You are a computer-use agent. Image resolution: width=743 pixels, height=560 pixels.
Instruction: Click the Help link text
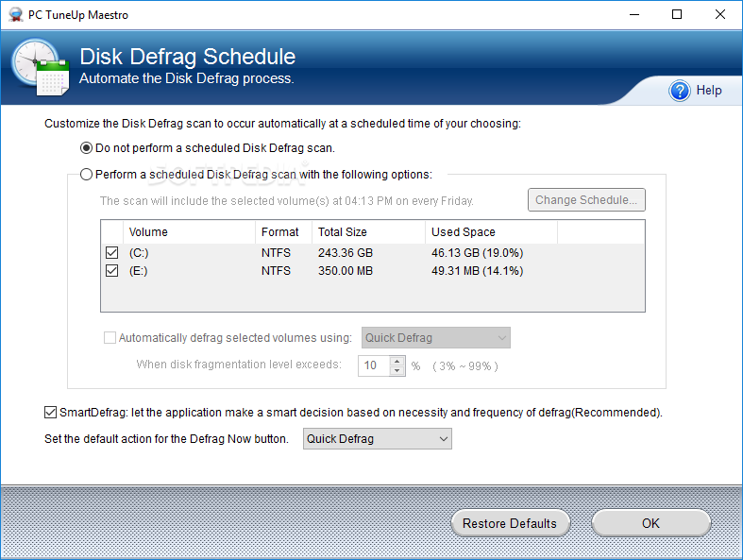click(709, 90)
